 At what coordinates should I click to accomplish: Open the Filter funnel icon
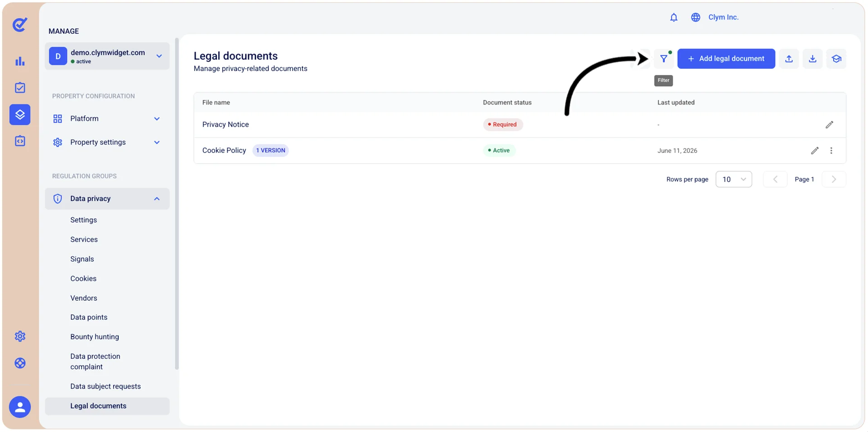(x=664, y=59)
